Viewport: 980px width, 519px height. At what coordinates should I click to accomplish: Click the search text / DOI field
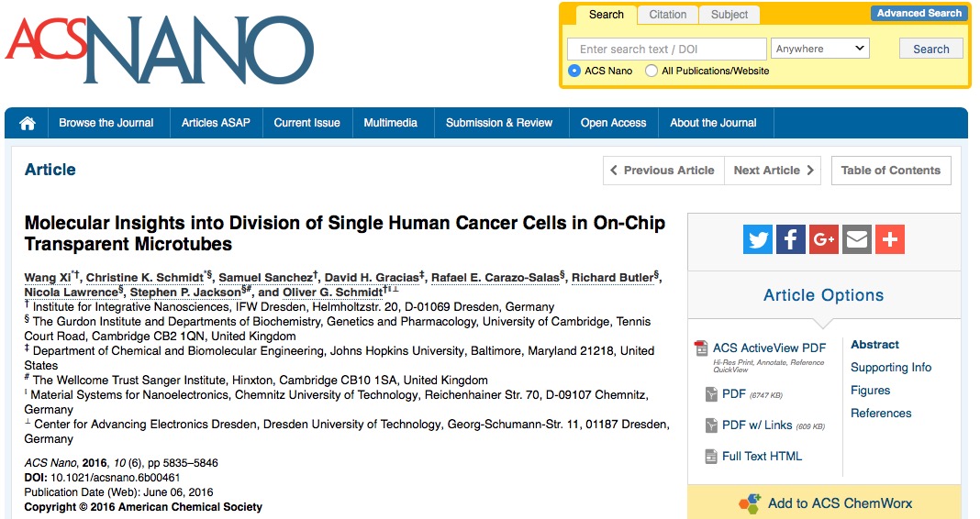667,49
